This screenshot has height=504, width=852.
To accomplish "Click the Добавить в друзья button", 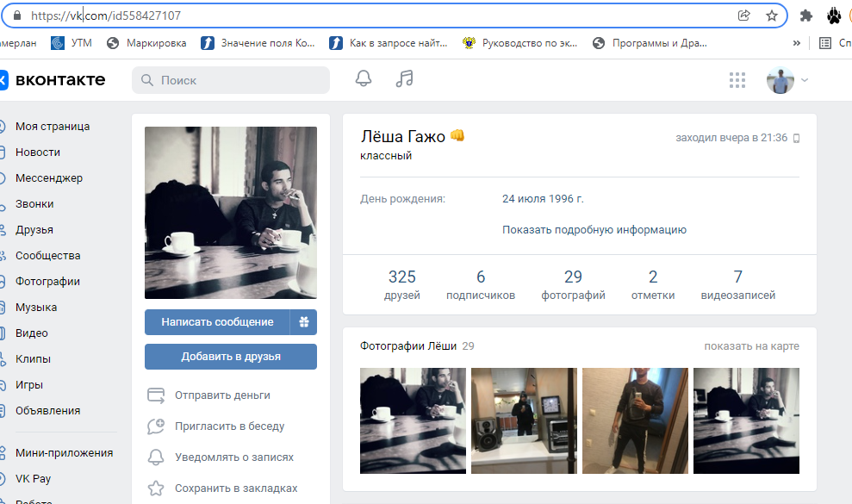I will (230, 357).
